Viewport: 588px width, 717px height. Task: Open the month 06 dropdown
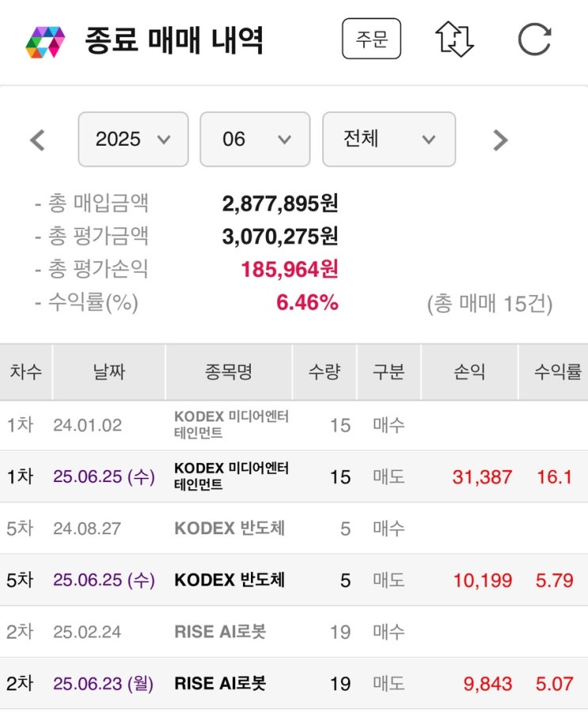pyautogui.click(x=255, y=139)
